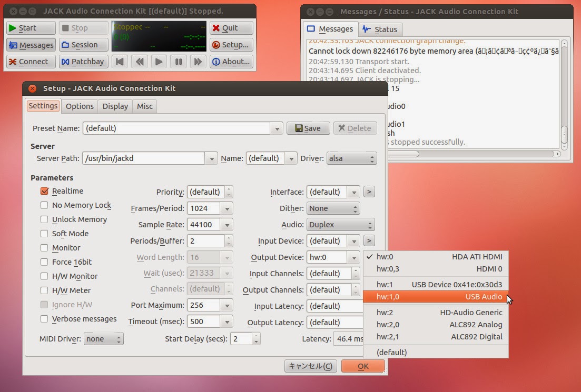Adjust the Start Delay spinner
The height and width of the screenshot is (392, 581).
coord(256,339)
